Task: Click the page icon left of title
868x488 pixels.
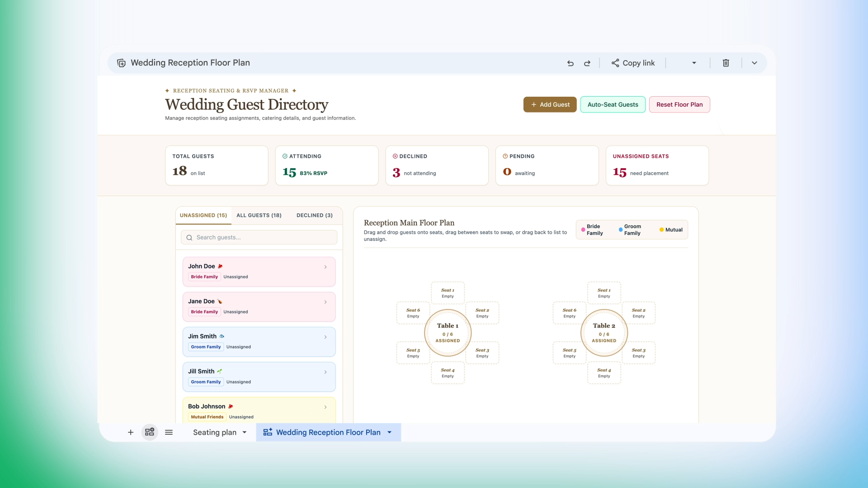Action: pos(121,63)
